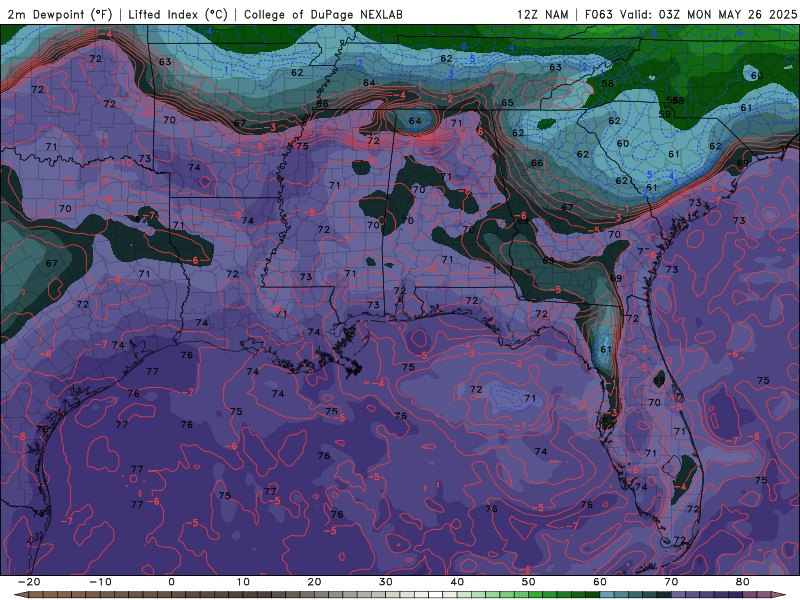Click the 60 label on the color scale
800x600 pixels.
click(x=600, y=582)
